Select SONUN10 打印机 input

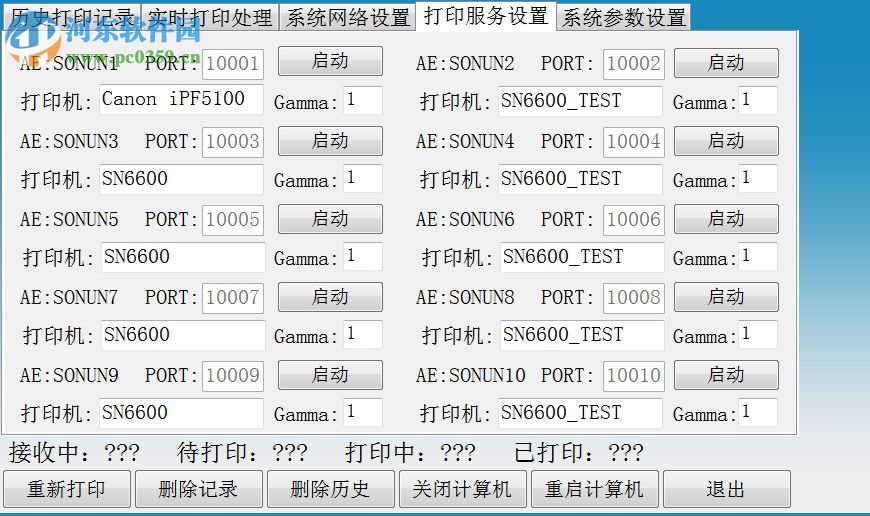pos(580,413)
